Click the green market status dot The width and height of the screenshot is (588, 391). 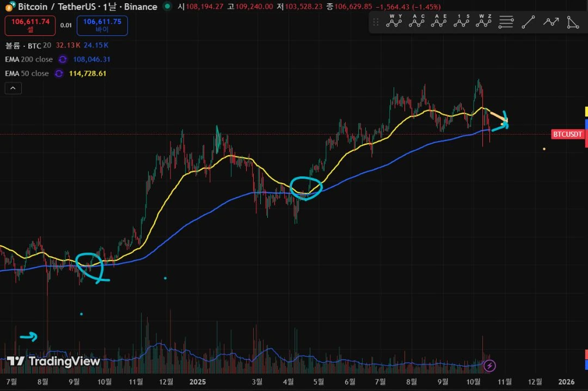tap(168, 7)
